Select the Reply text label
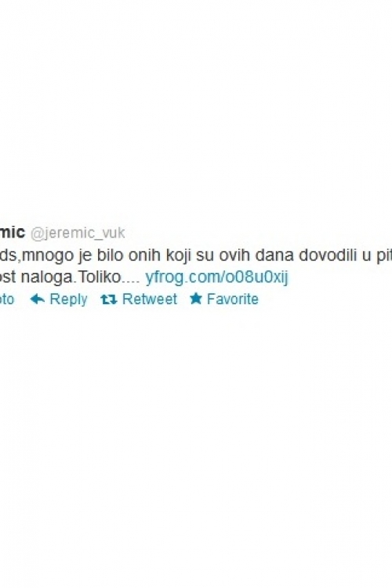This screenshot has height=588, width=392. tap(68, 299)
